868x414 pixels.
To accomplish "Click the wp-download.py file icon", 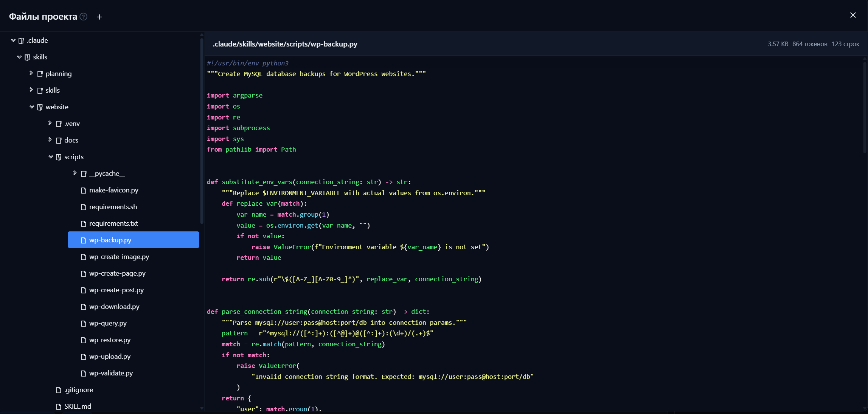I will click(x=84, y=307).
